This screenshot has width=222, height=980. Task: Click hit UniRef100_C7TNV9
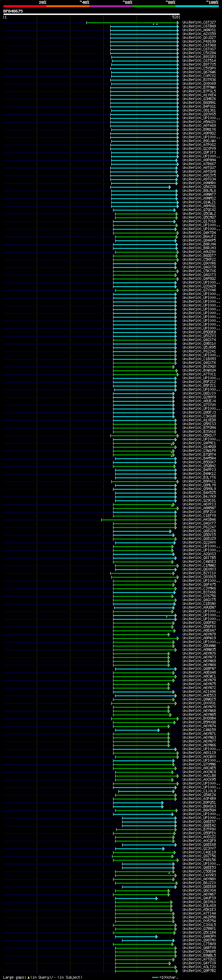(x=199, y=944)
